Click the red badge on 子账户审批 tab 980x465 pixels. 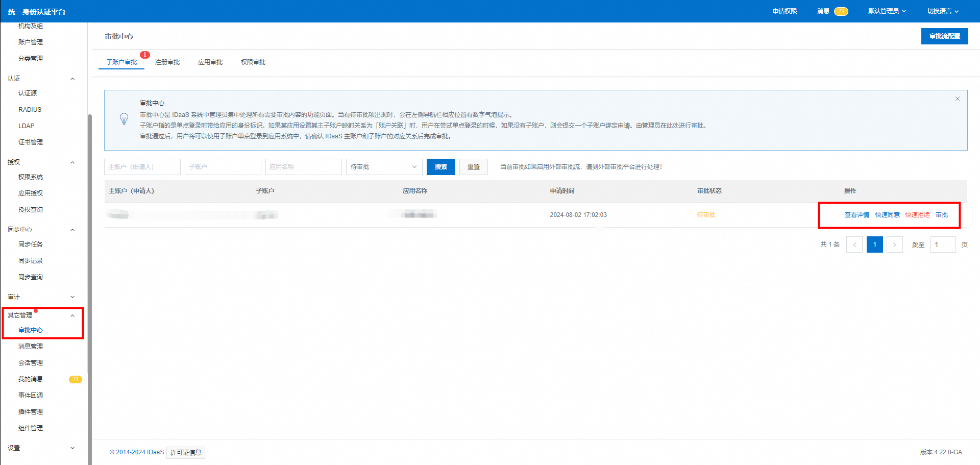[145, 55]
